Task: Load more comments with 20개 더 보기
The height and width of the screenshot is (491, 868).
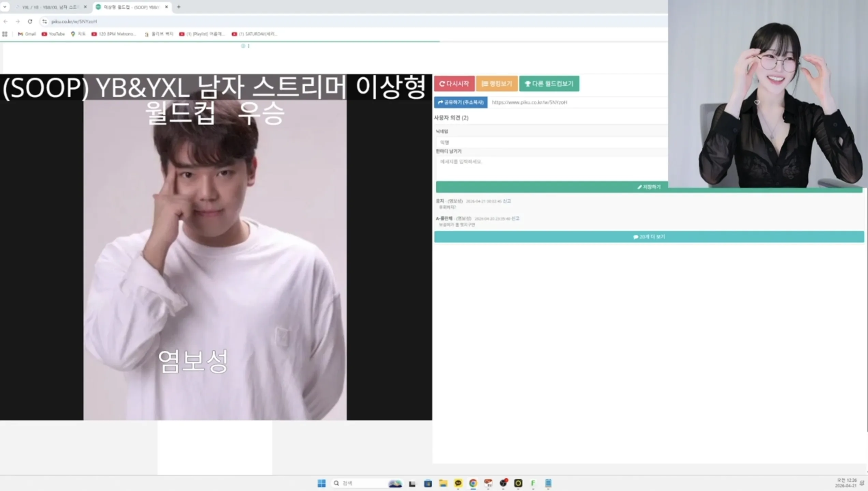Action: (648, 236)
